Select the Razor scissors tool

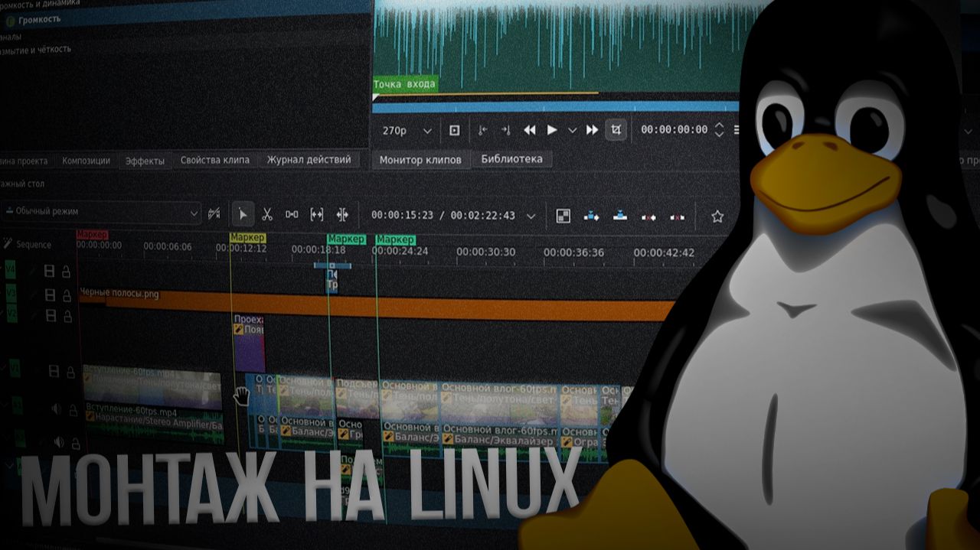267,215
